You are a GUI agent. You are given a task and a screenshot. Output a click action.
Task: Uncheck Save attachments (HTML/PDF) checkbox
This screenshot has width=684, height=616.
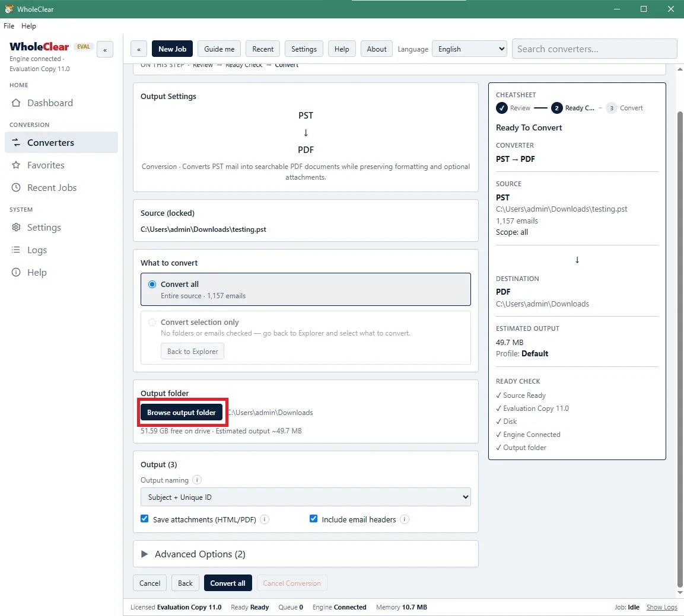point(144,519)
